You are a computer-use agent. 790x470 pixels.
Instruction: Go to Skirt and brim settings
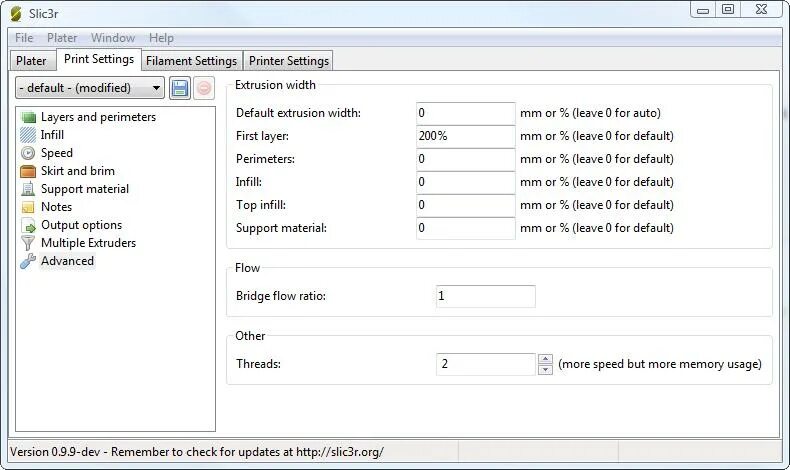tap(77, 171)
